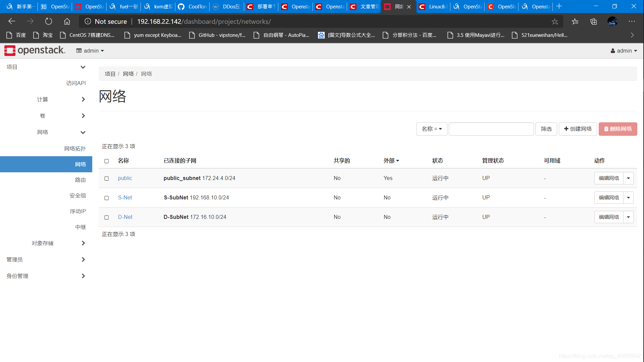This screenshot has height=362, width=644.
Task: Bookmark page with the star icon
Action: coord(555,21)
